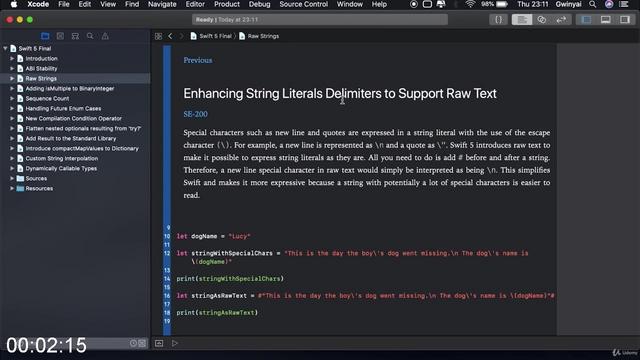This screenshot has height=360, width=640.
Task: Switch to the Assistant editor
Action: tap(542, 20)
